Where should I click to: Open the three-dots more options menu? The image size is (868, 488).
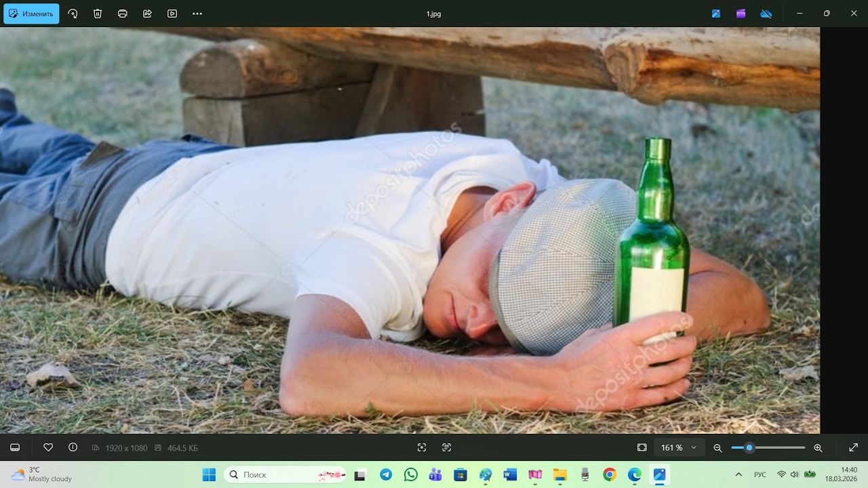197,14
